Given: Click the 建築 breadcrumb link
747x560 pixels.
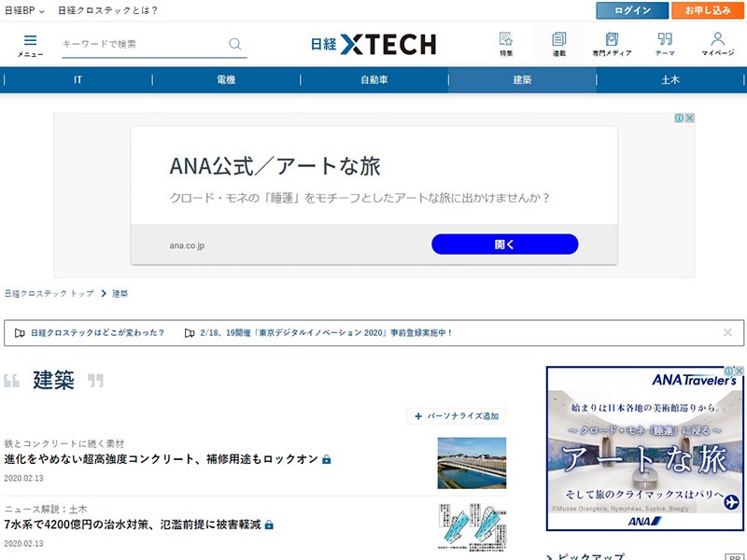Looking at the screenshot, I should 120,293.
